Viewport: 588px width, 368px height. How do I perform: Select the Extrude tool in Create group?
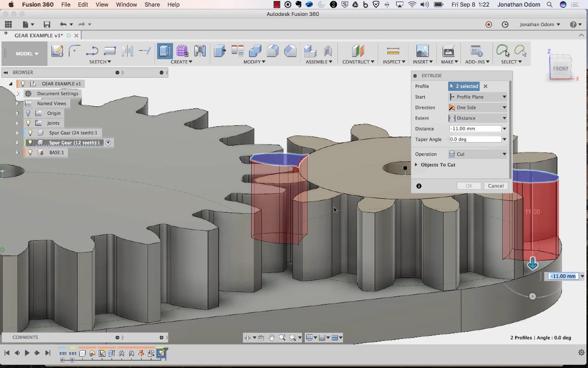pos(165,51)
